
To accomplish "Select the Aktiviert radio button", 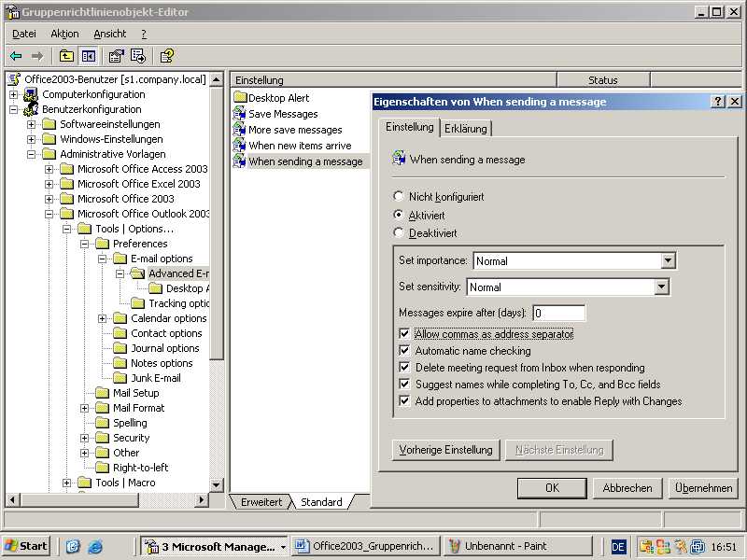I will (399, 215).
